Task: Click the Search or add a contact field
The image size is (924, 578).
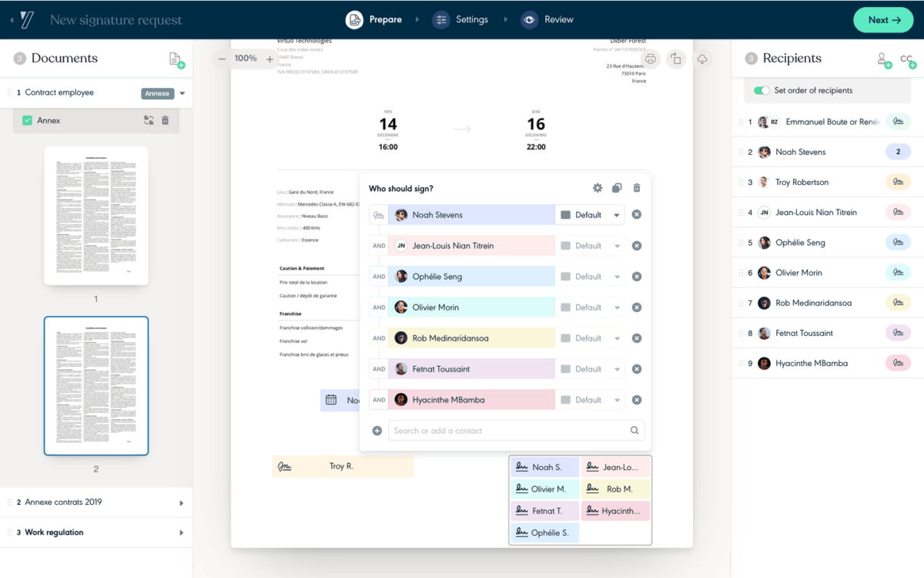Action: [x=510, y=431]
